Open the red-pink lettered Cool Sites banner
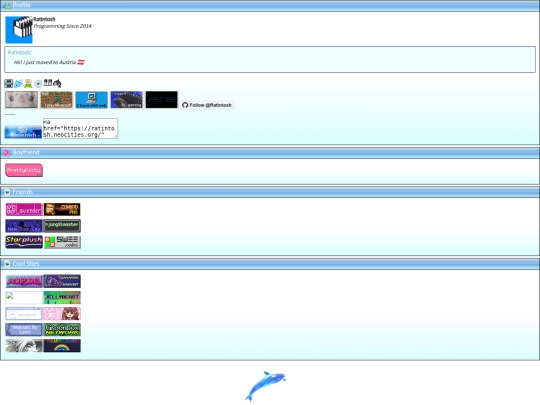Screen dimensions: 540x405 coord(24,281)
